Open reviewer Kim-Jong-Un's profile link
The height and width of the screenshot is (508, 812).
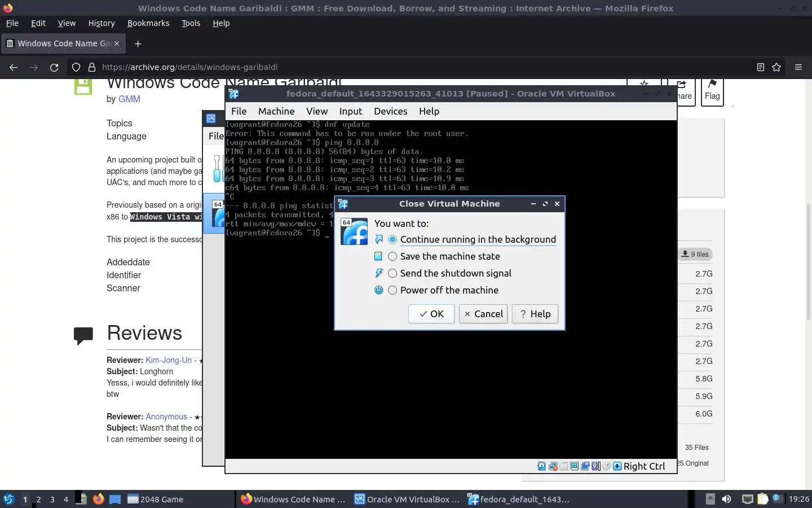coord(169,360)
